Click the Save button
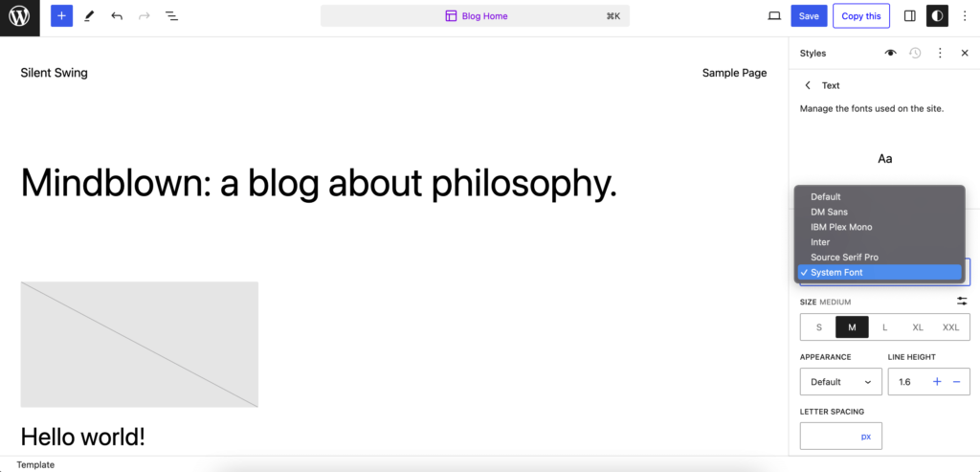The image size is (980, 472). point(809,16)
